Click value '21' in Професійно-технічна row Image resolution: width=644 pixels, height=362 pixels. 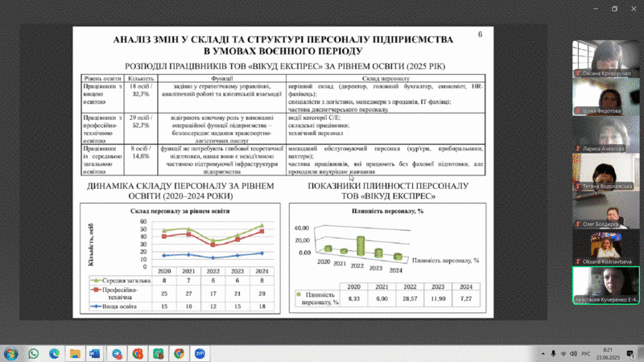[237, 294]
